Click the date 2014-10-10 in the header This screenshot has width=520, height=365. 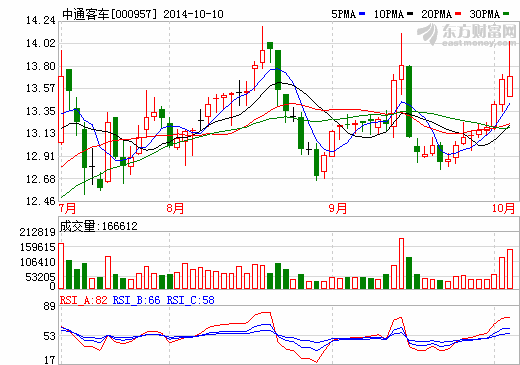coord(193,14)
